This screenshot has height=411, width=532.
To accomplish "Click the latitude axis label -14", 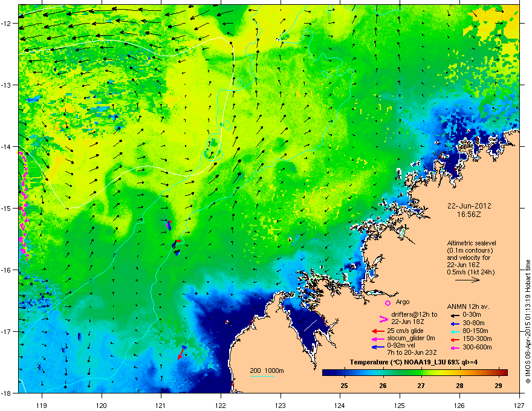I will coord(7,146).
